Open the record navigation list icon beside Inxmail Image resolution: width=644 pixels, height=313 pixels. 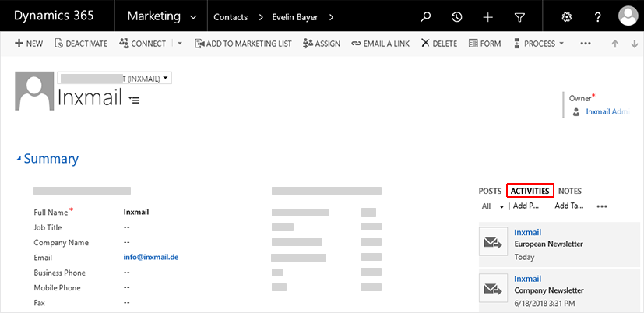tap(135, 100)
